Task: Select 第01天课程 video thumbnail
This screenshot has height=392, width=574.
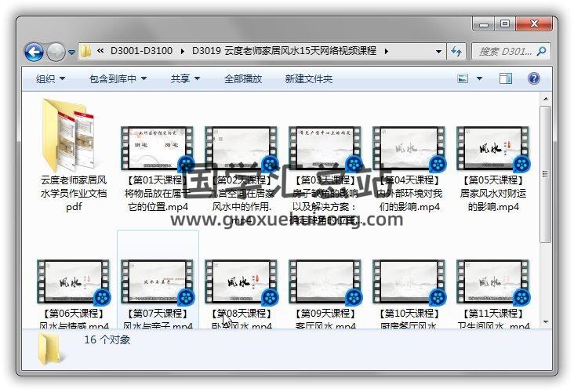Action: click(x=158, y=148)
